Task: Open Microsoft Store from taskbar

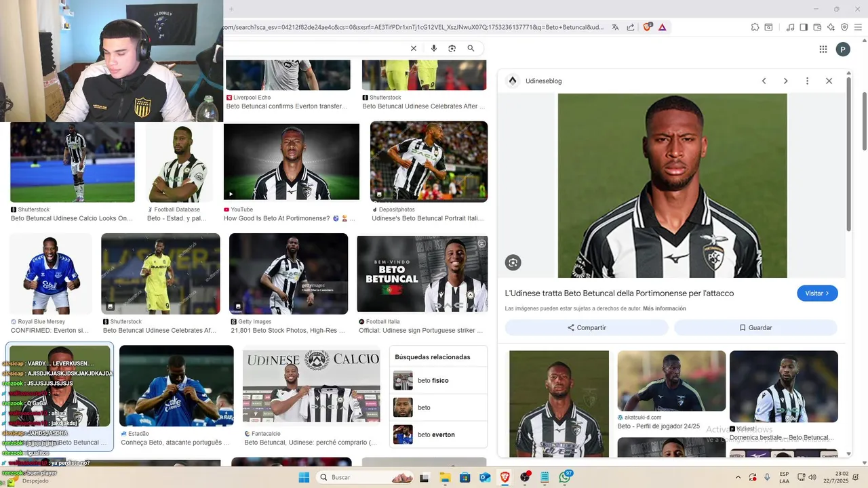Action: click(465, 477)
